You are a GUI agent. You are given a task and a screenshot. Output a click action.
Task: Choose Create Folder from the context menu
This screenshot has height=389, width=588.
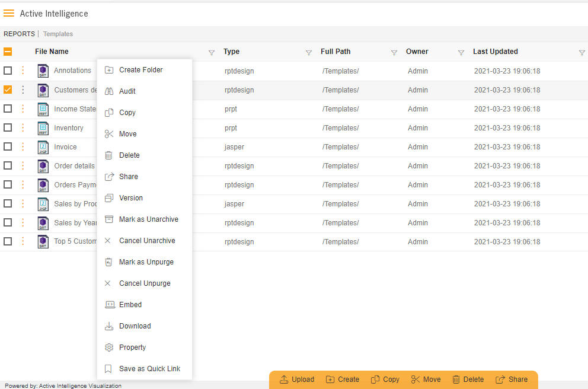point(145,70)
